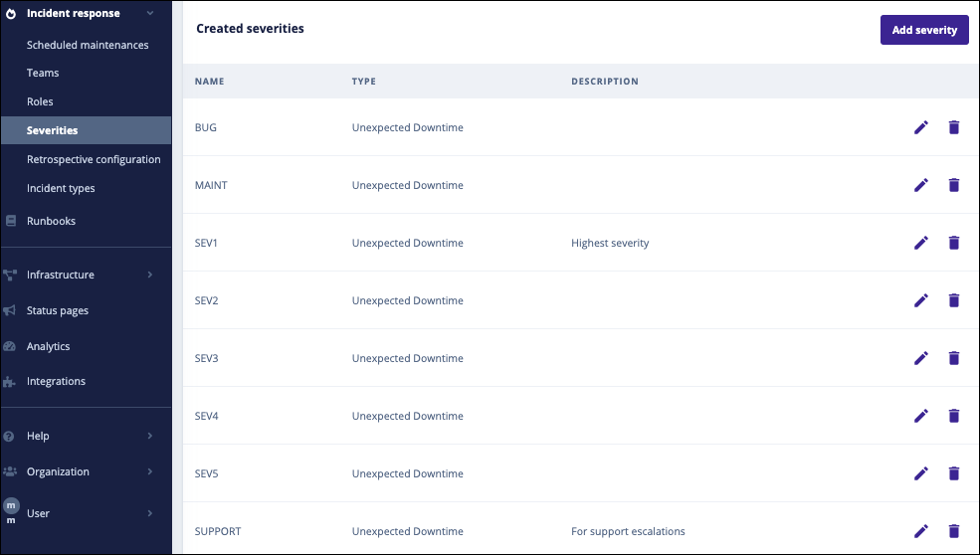The image size is (980, 555).
Task: Open Scheduled maintenances page
Action: point(88,45)
